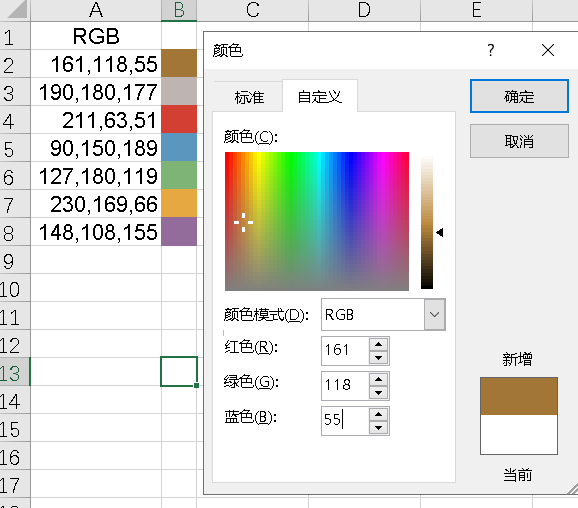
Task: Click the blue filled cell B5
Action: (179, 147)
